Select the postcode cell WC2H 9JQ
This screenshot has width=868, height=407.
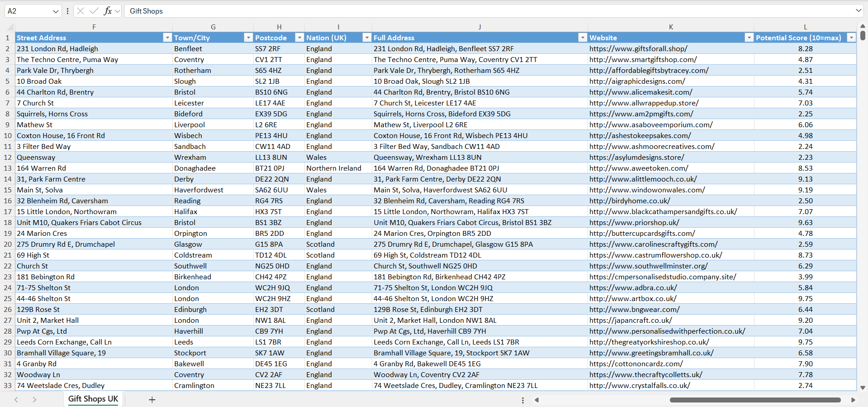[279, 287]
